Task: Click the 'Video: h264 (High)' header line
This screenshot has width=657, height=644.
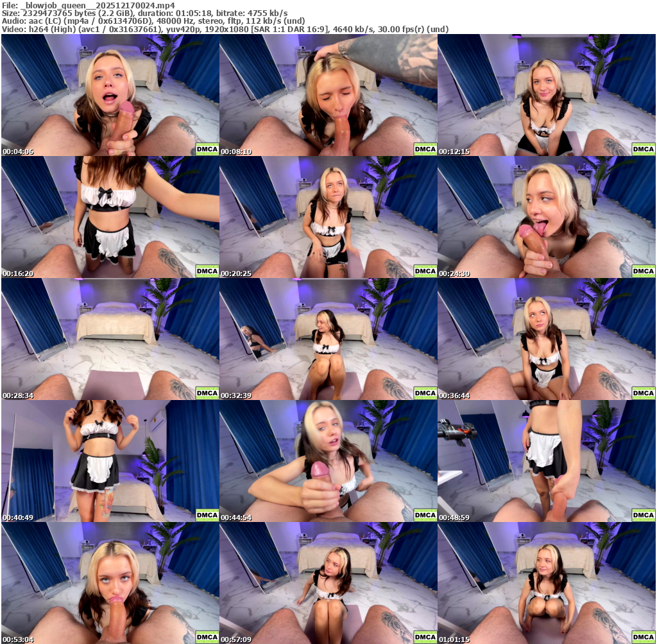Action: [x=225, y=29]
